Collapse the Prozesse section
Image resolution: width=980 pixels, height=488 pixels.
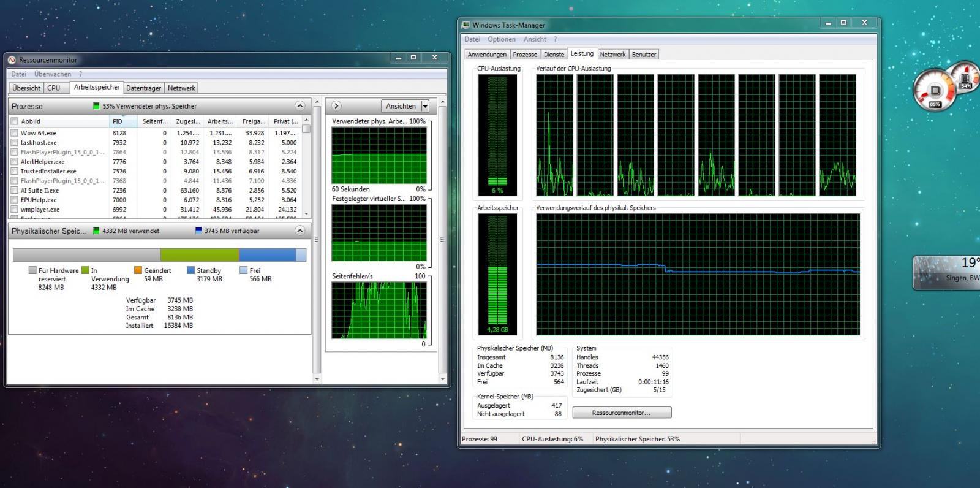tap(300, 106)
